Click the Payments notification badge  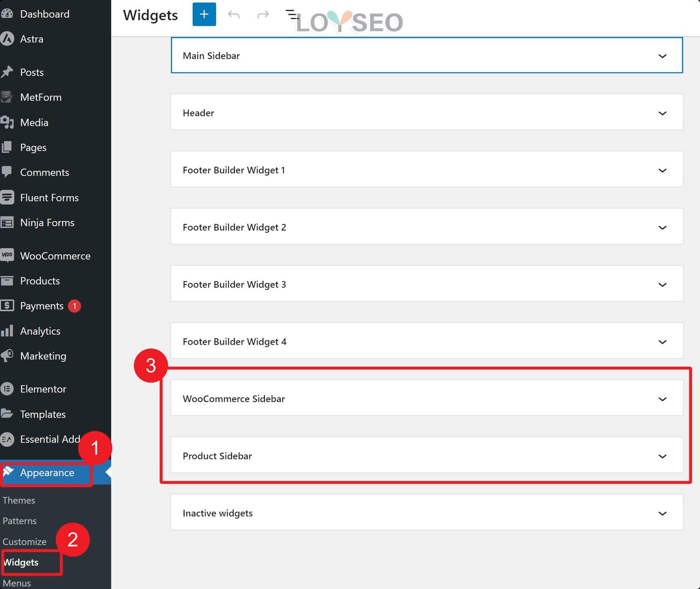point(74,306)
